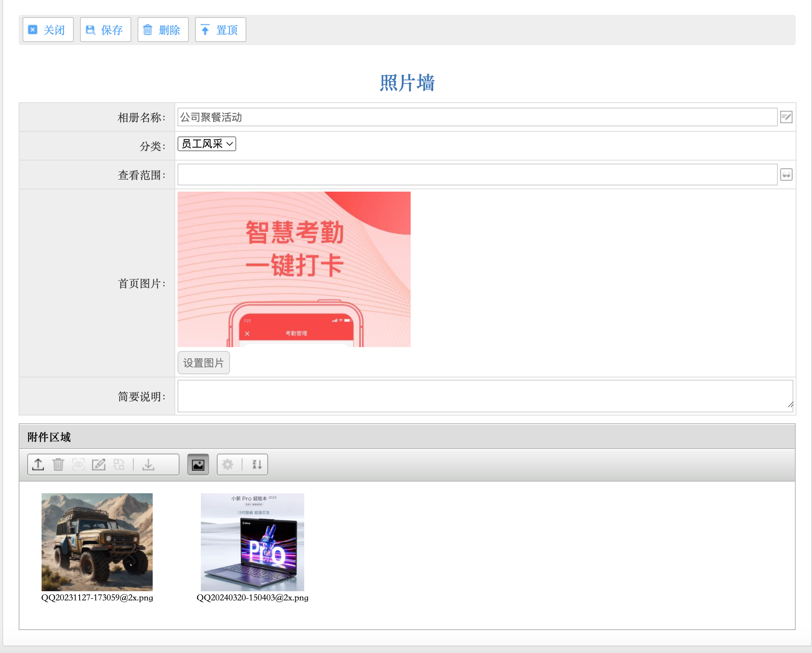Click the 置顶 pin-to-top button
Image resolution: width=812 pixels, height=653 pixels.
[x=220, y=30]
